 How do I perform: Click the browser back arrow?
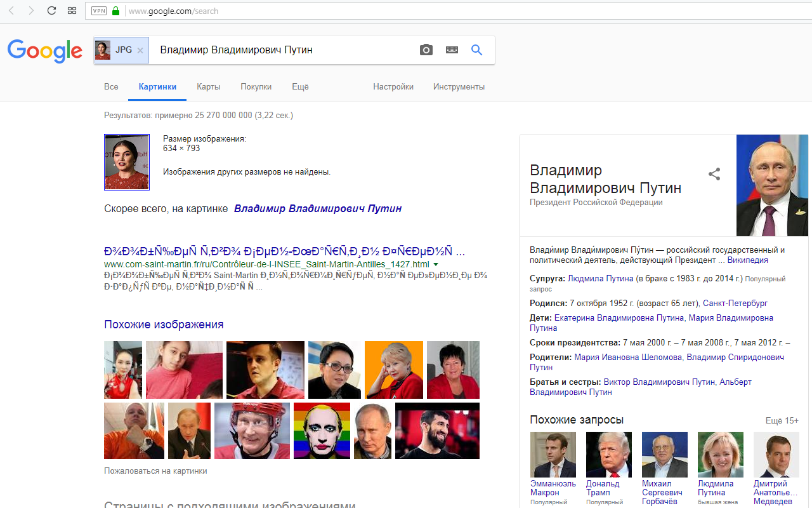click(x=11, y=11)
